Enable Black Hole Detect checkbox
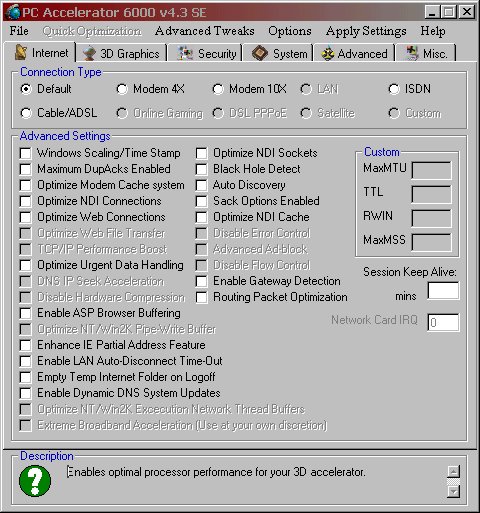Image resolution: width=480 pixels, height=513 pixels. 201,169
